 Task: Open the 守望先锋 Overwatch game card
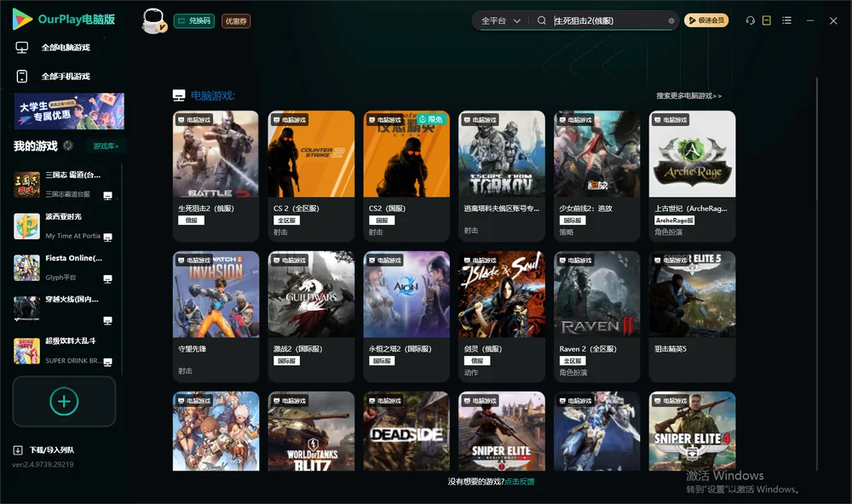(216, 317)
